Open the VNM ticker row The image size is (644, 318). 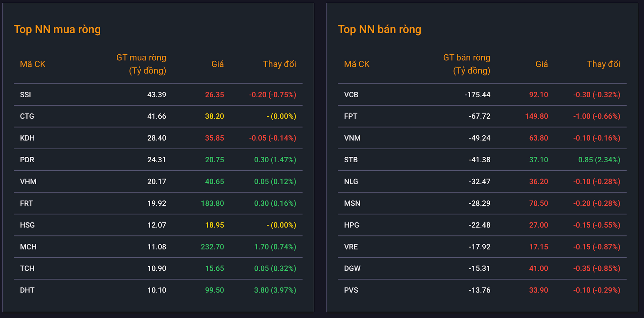point(482,138)
